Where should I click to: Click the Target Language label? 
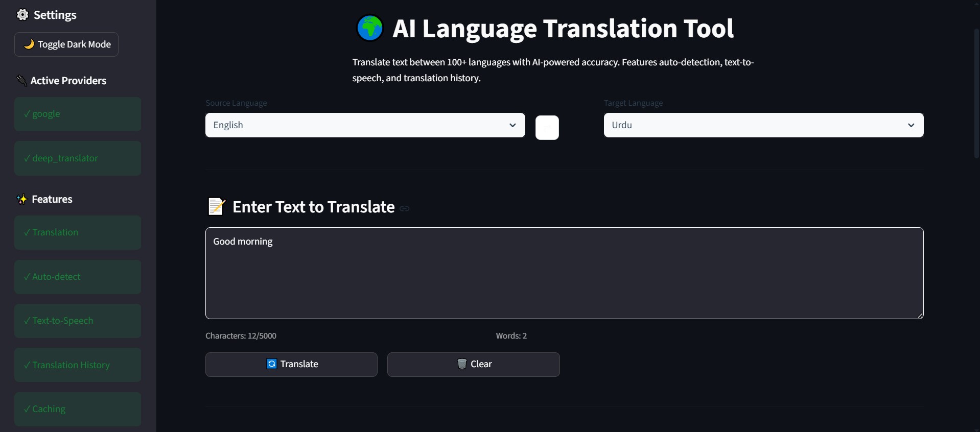[x=633, y=103]
